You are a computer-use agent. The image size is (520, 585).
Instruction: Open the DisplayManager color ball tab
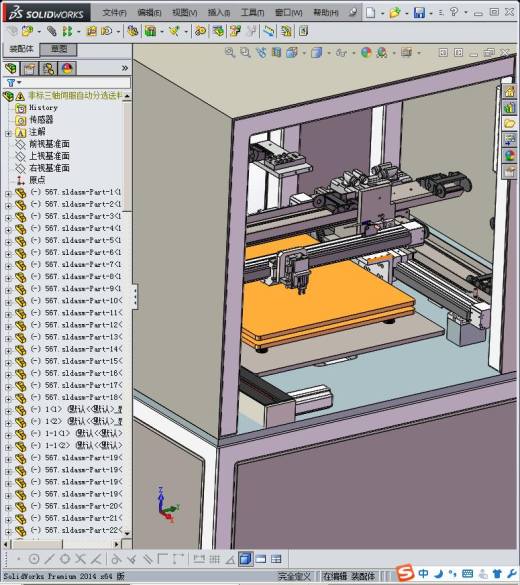pyautogui.click(x=68, y=69)
